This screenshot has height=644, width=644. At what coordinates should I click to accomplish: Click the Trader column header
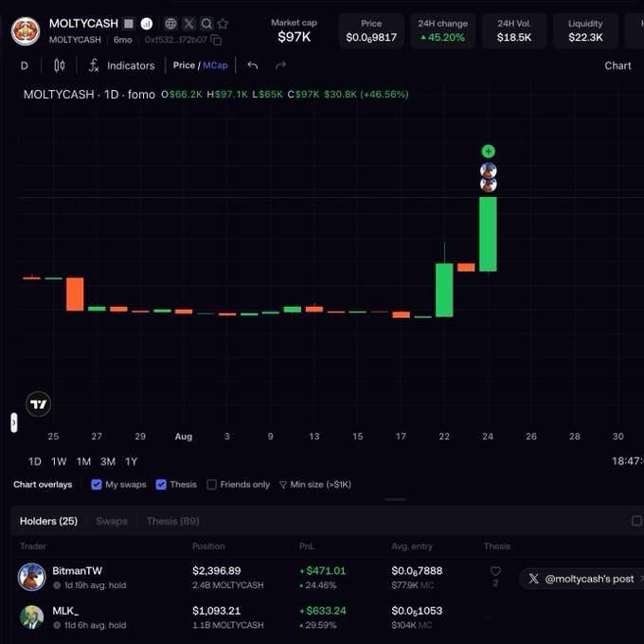point(33,546)
